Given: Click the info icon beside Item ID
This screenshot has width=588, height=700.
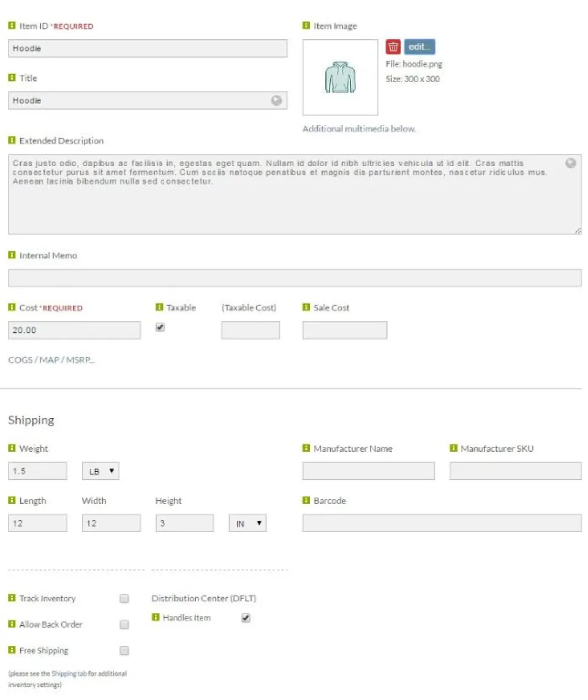Looking at the screenshot, I should 12,26.
